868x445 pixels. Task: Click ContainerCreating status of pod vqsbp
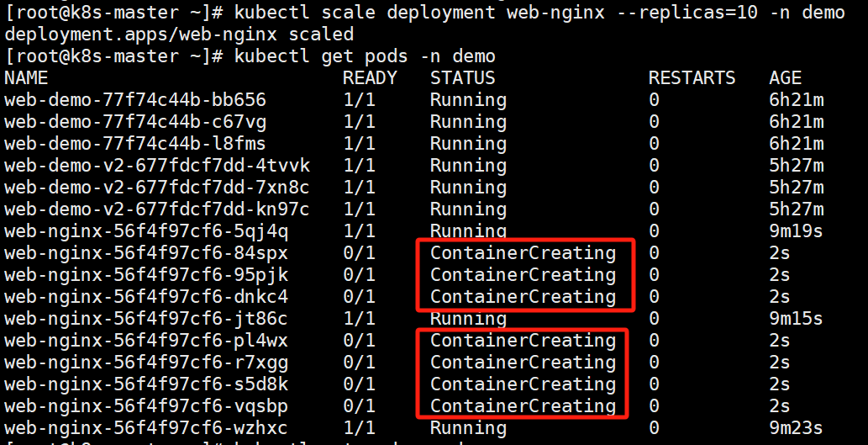point(523,407)
